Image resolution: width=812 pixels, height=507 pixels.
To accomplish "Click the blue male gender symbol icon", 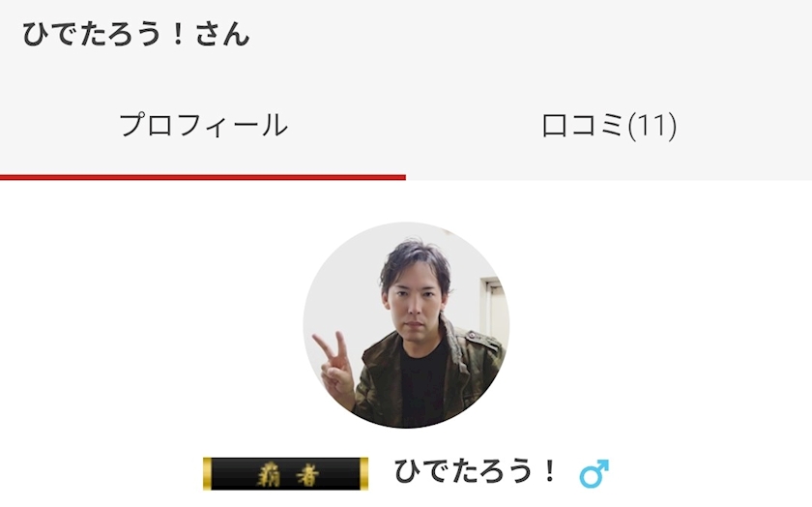I will point(594,473).
